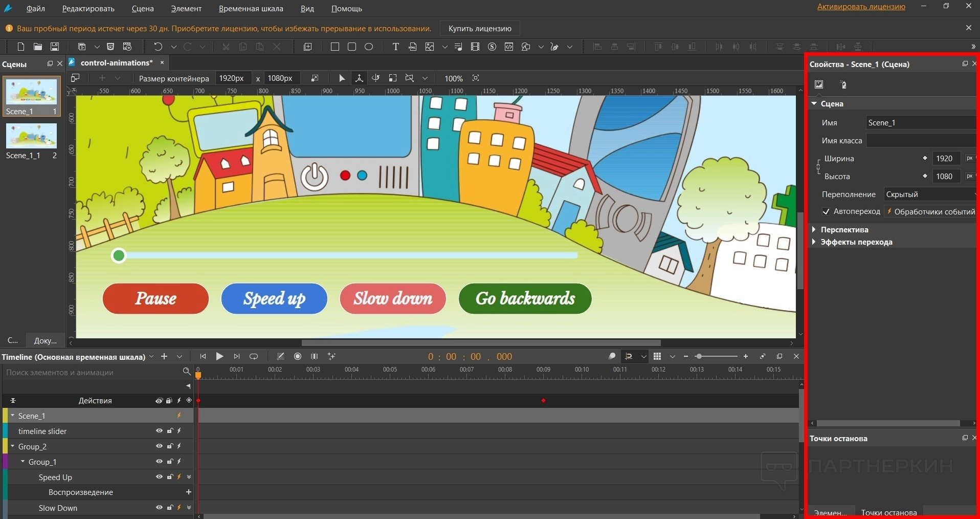This screenshot has width=980, height=519.
Task: Click the timeline zoom slider handle
Action: pos(699,356)
